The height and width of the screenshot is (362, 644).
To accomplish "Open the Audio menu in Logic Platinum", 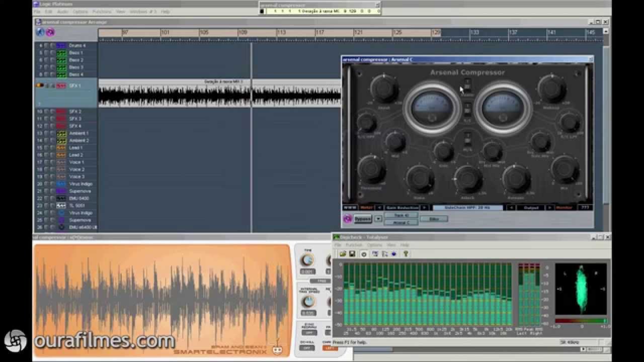I will pyautogui.click(x=63, y=11).
